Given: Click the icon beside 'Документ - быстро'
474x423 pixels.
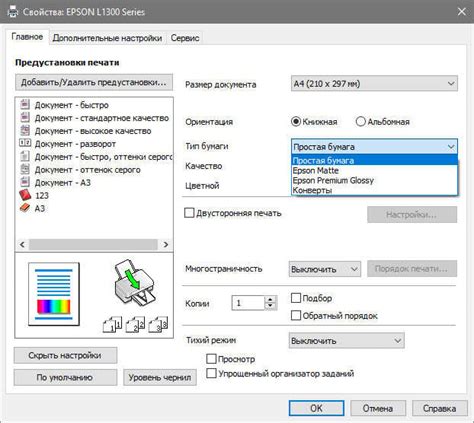Looking at the screenshot, I should click(x=25, y=104).
